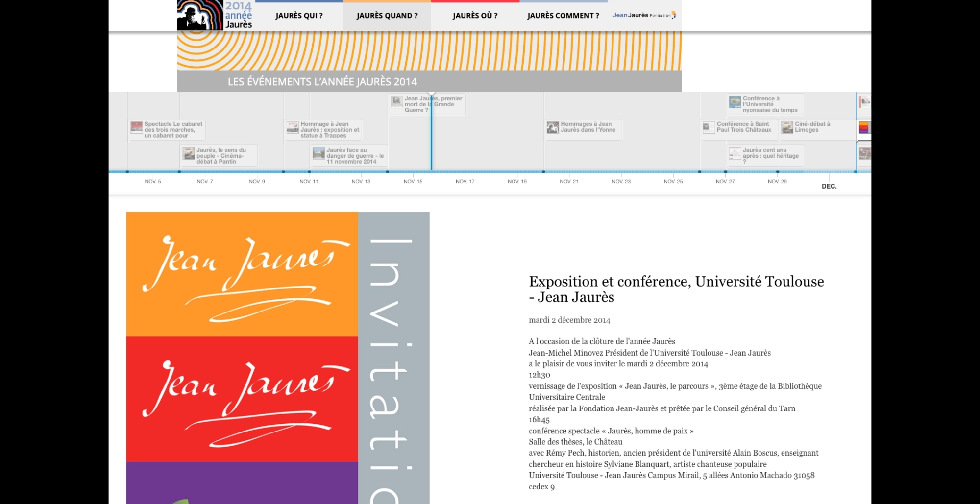Click thumbnail for 11 novembre 2014 event
Screen dimensions: 980x504
[x=319, y=154]
